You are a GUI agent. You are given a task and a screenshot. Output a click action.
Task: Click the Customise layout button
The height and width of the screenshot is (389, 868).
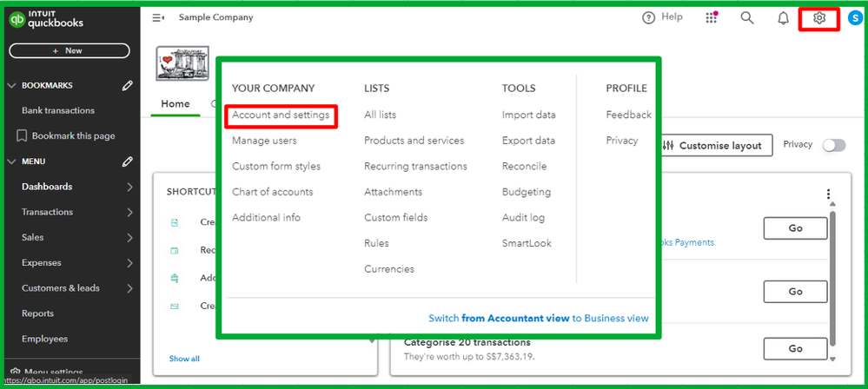[x=712, y=146]
